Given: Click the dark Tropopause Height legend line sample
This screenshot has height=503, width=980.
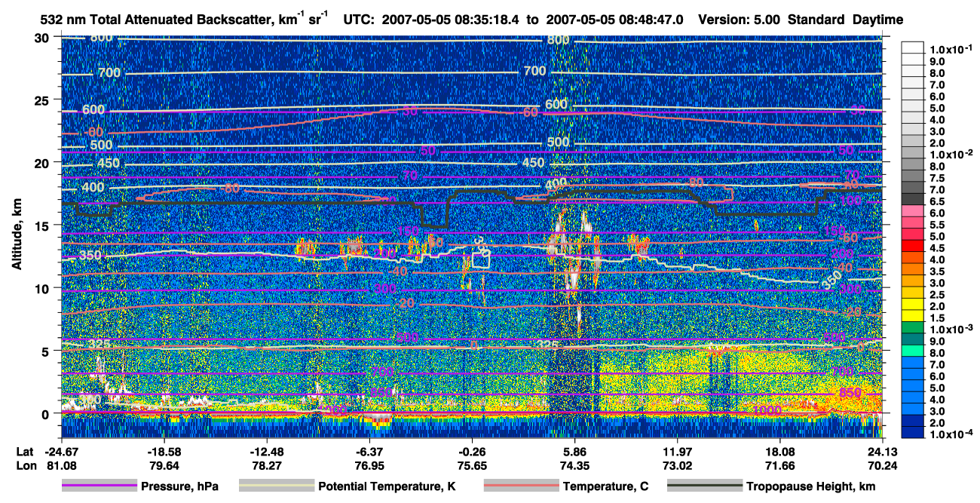Looking at the screenshot, I should (704, 486).
